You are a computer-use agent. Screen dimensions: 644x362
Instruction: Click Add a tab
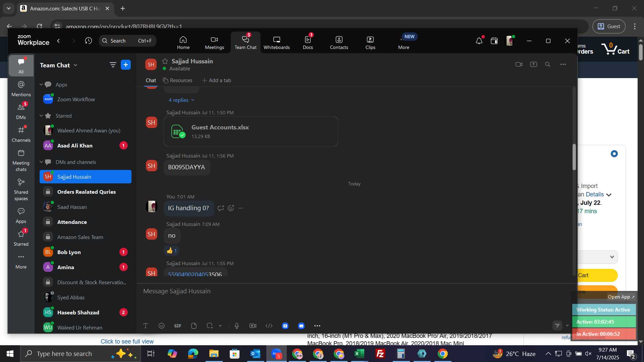pyautogui.click(x=216, y=80)
